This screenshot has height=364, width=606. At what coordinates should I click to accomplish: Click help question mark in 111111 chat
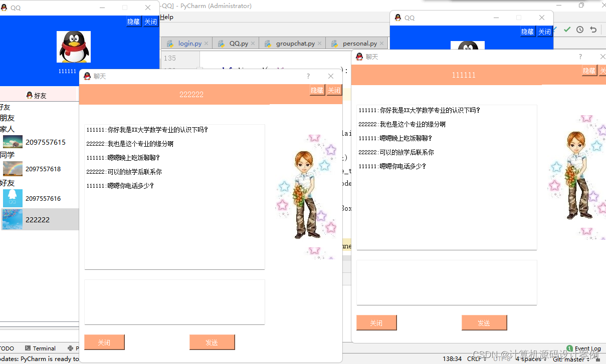point(580,57)
